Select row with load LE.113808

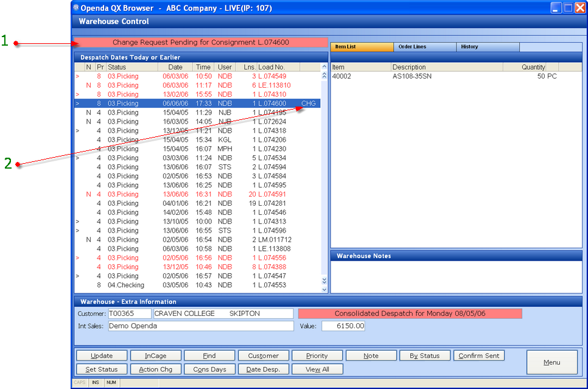point(198,249)
